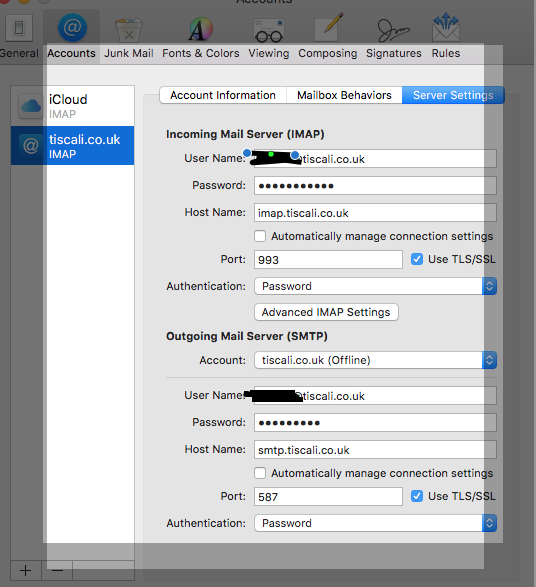Switch to Account Information tab
This screenshot has height=587, width=536.
click(x=223, y=95)
